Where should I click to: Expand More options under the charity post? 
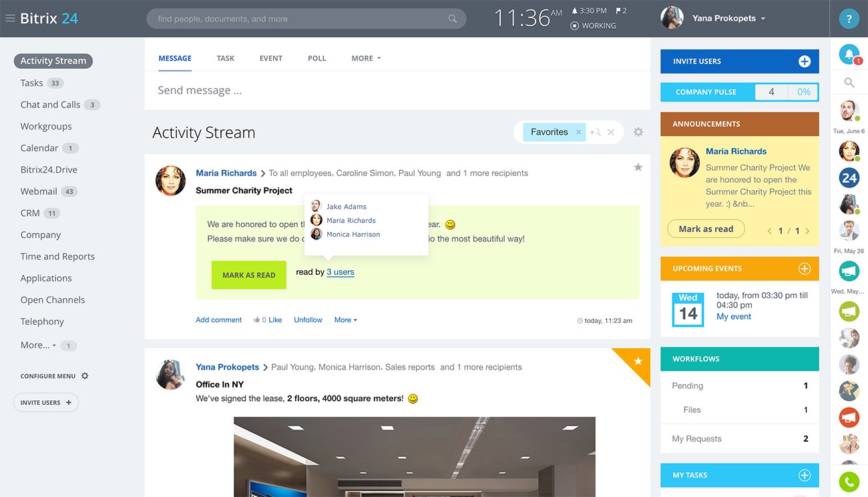(345, 320)
